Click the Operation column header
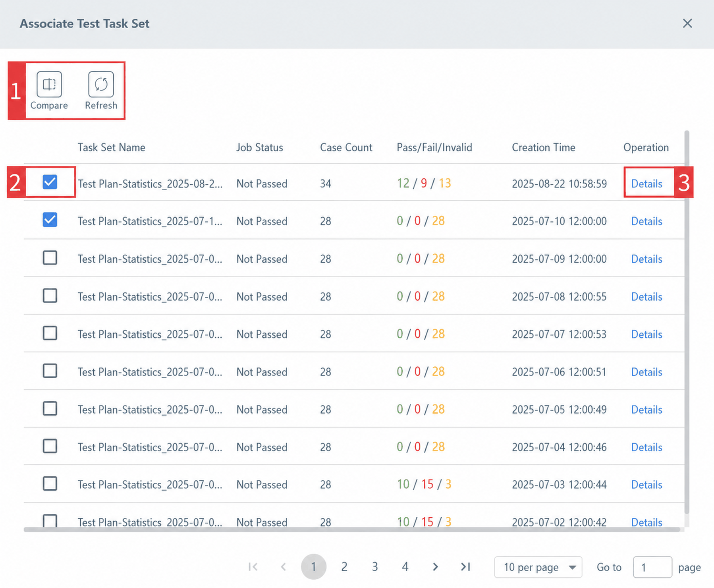 (646, 147)
